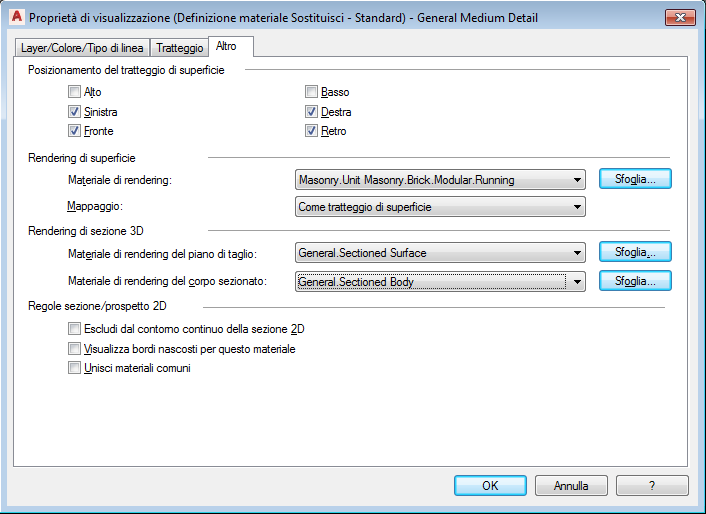Switch to the Layer/Colore/Tipo di linea tab

point(82,47)
